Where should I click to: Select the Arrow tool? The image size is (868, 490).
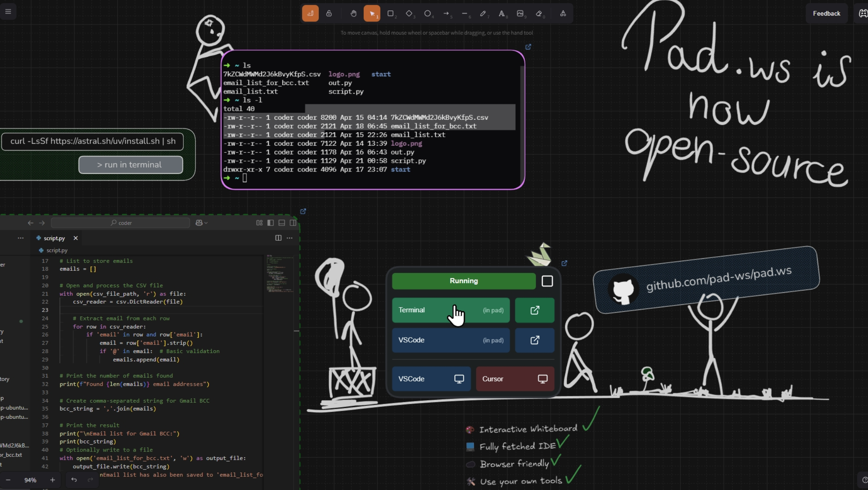pyautogui.click(x=446, y=14)
